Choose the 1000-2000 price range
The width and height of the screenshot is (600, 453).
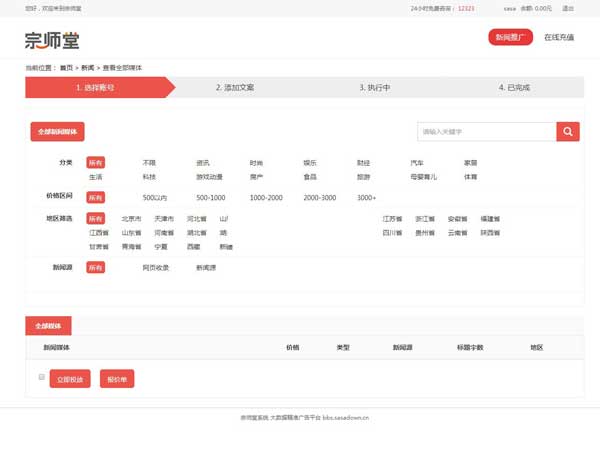click(266, 197)
